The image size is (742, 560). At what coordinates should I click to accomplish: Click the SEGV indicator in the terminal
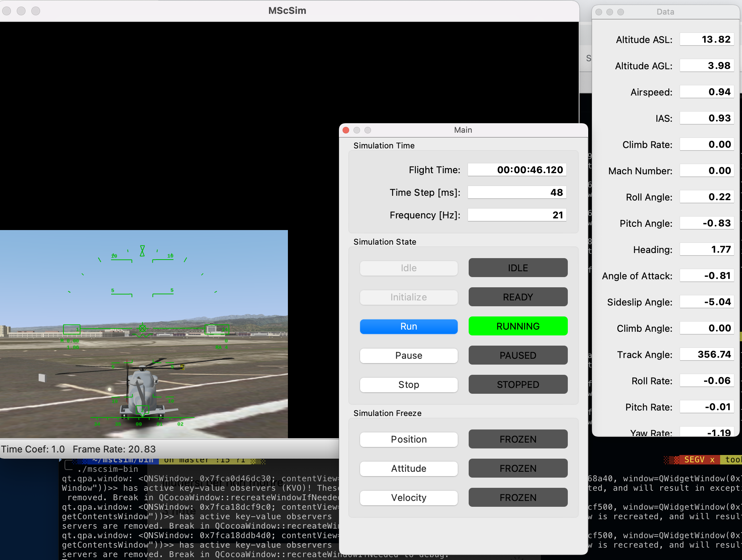694,460
